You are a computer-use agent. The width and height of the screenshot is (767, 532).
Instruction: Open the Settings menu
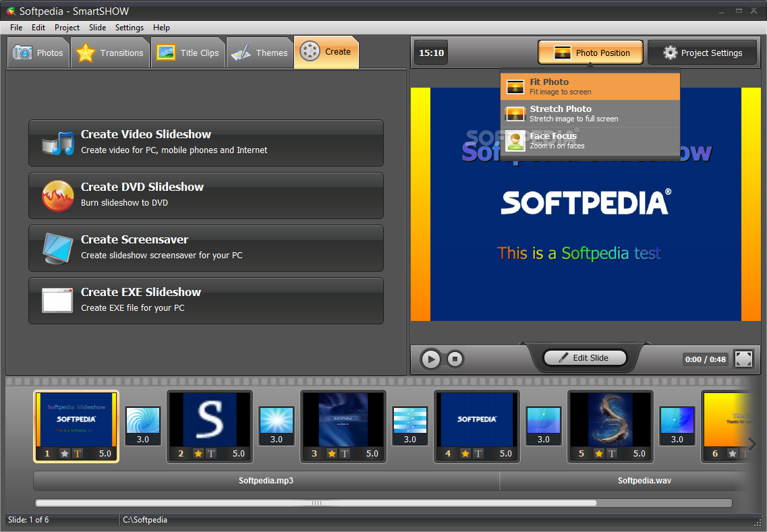(x=129, y=28)
